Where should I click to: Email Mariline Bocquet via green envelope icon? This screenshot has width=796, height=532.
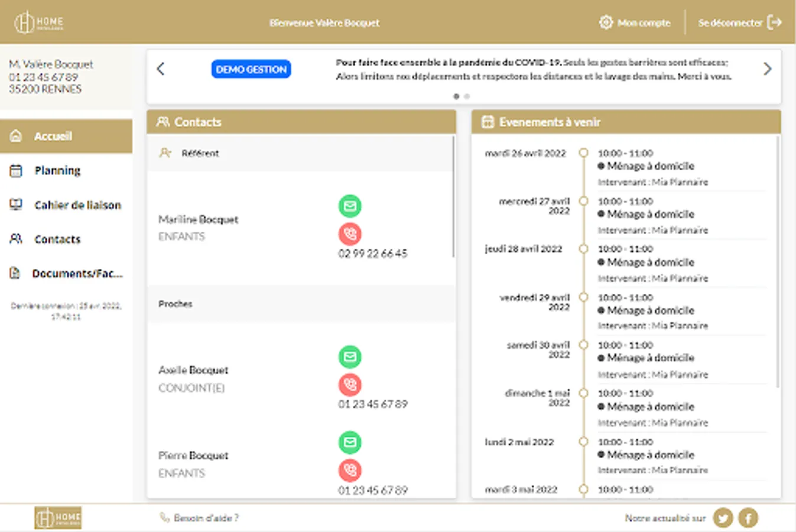pyautogui.click(x=350, y=206)
